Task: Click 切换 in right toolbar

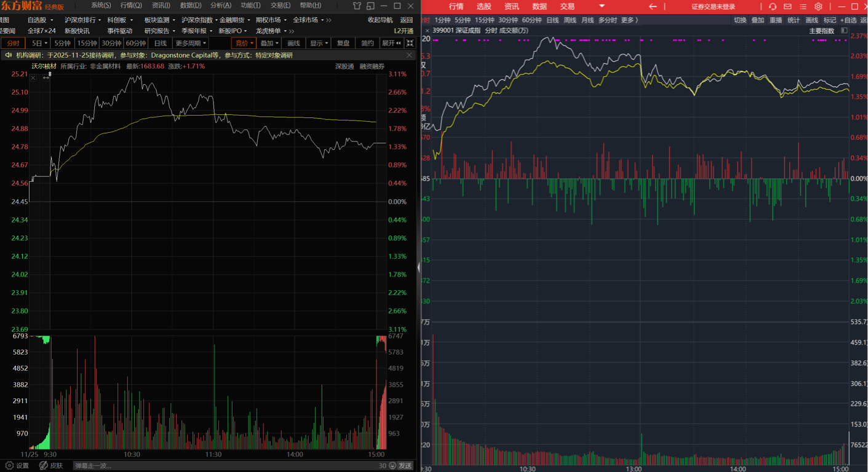Action: pos(740,20)
